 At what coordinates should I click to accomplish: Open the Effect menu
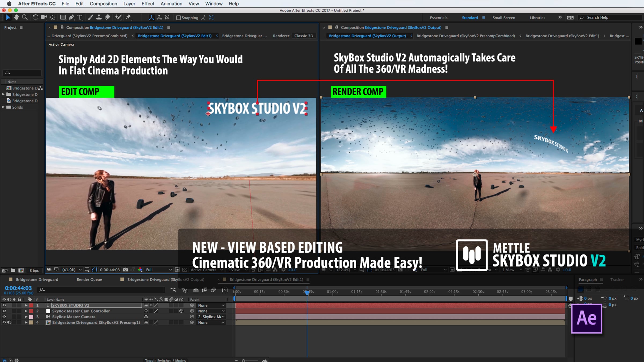148,3
